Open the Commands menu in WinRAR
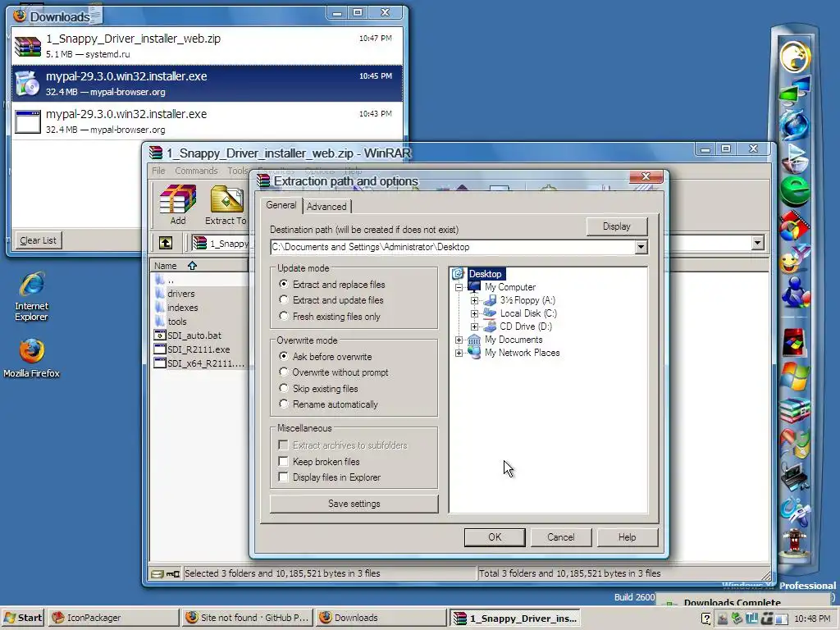Viewport: 840px width, 630px height. point(196,171)
